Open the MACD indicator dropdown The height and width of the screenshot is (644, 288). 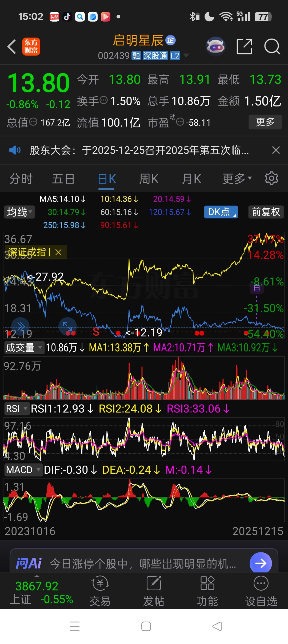pos(23,470)
